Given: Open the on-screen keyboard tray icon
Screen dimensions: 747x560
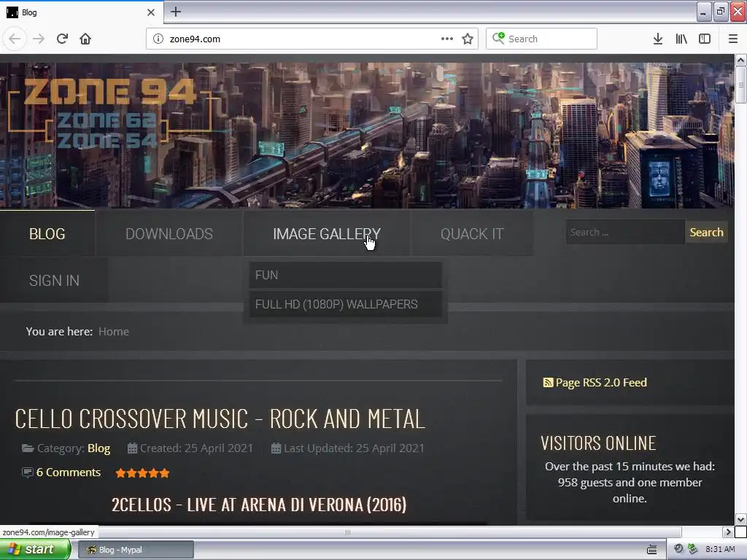Looking at the screenshot, I should pyautogui.click(x=651, y=550).
